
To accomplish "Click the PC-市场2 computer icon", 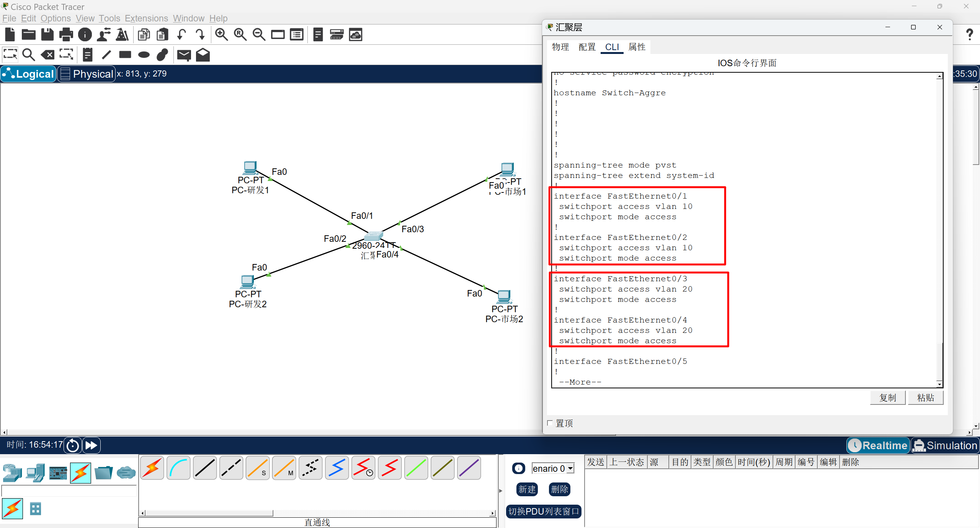I will [x=504, y=297].
